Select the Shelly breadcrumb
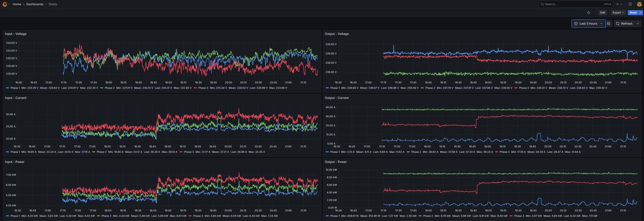 [53, 4]
